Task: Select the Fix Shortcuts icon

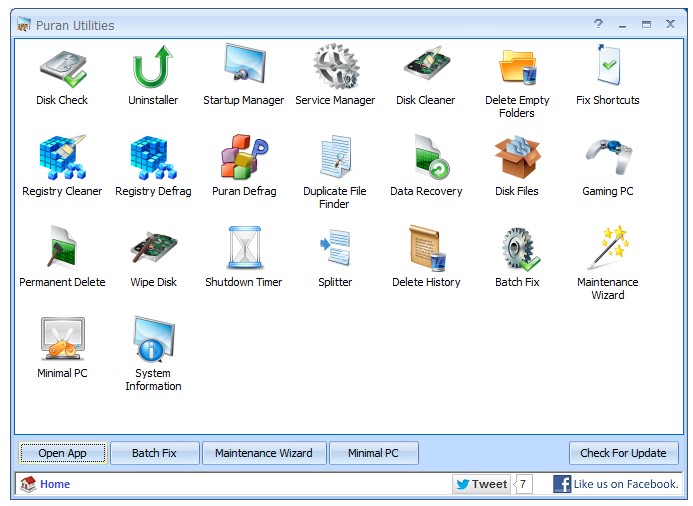Action: click(x=609, y=65)
